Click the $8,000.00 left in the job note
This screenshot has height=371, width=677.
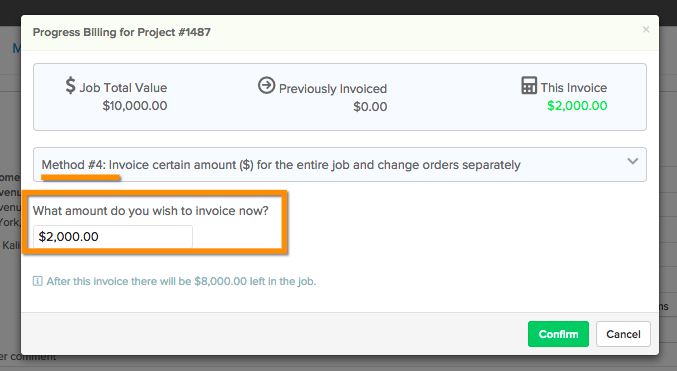[x=181, y=282]
